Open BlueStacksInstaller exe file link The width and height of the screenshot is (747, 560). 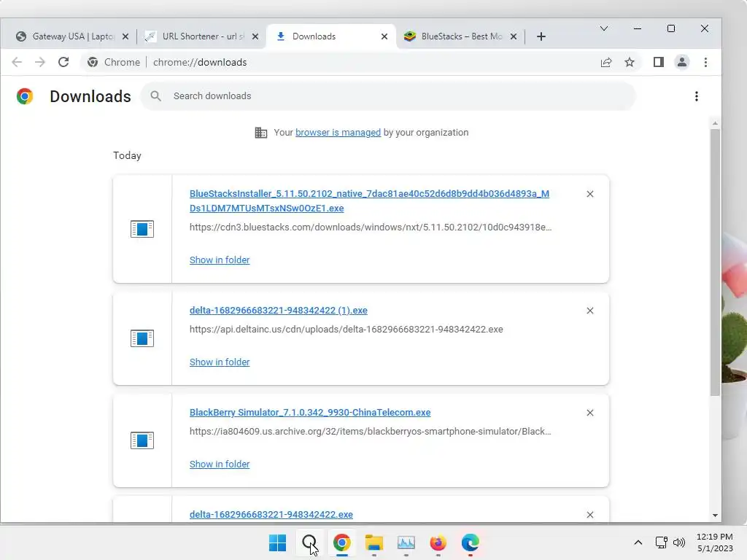(x=369, y=201)
